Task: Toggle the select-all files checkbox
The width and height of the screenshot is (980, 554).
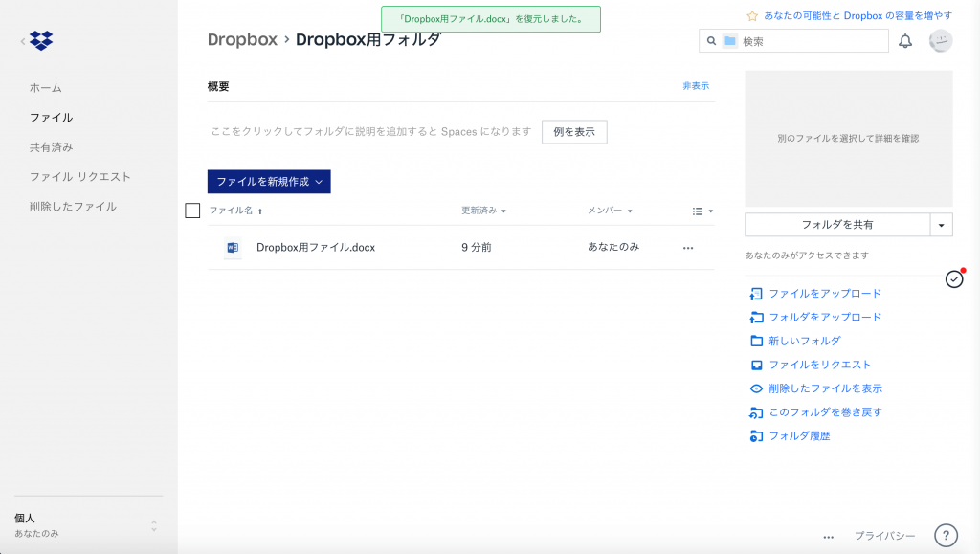Action: click(192, 211)
